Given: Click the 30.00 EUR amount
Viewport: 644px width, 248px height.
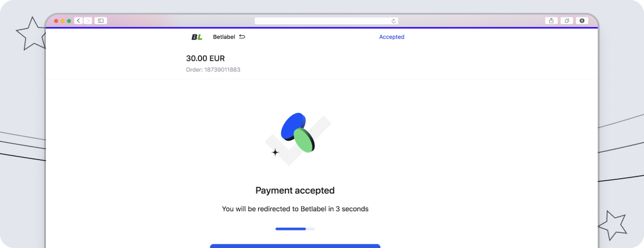Looking at the screenshot, I should click(x=205, y=58).
